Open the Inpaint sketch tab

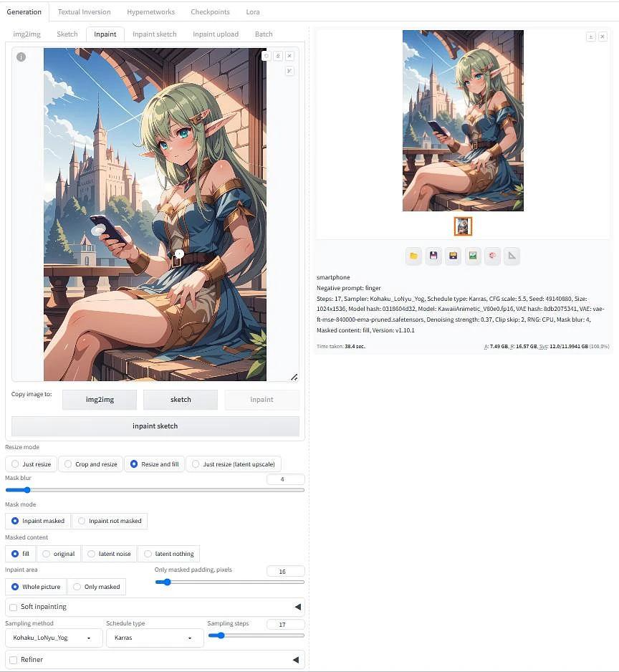coord(154,34)
